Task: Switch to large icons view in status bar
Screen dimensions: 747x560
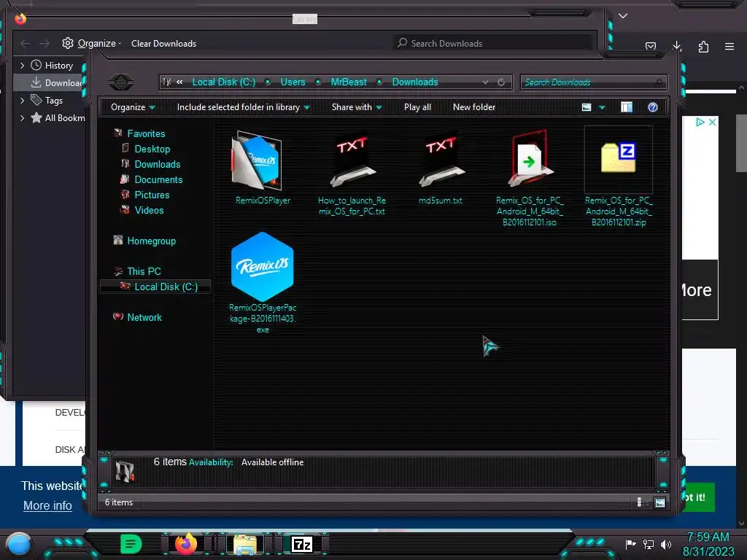Action: [x=659, y=502]
